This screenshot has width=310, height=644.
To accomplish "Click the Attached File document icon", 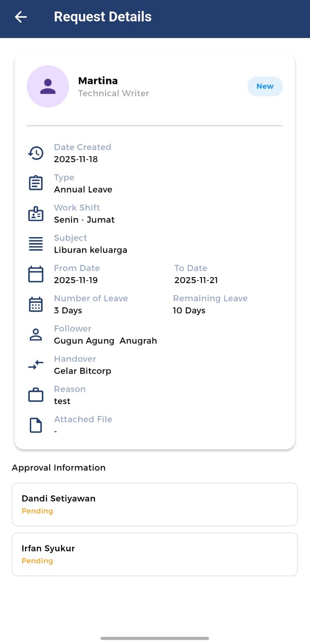I will click(x=36, y=425).
